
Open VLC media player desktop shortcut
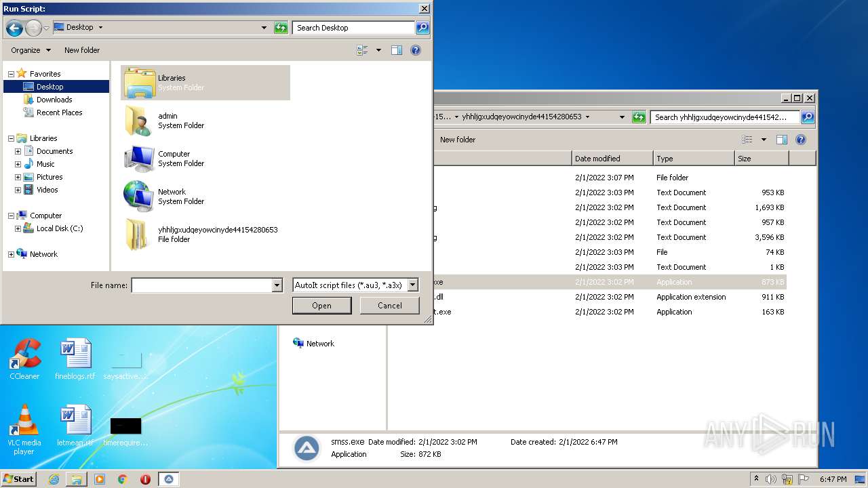(x=24, y=430)
